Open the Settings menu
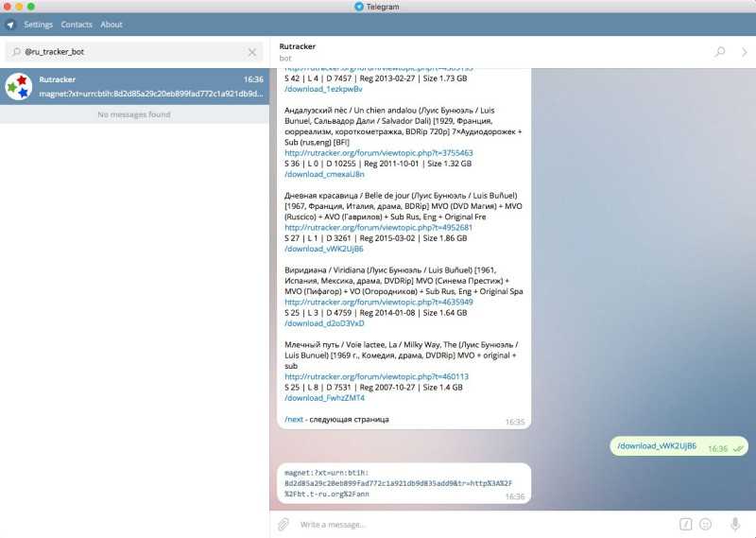Viewport: 756px width, 538px height. [x=38, y=25]
